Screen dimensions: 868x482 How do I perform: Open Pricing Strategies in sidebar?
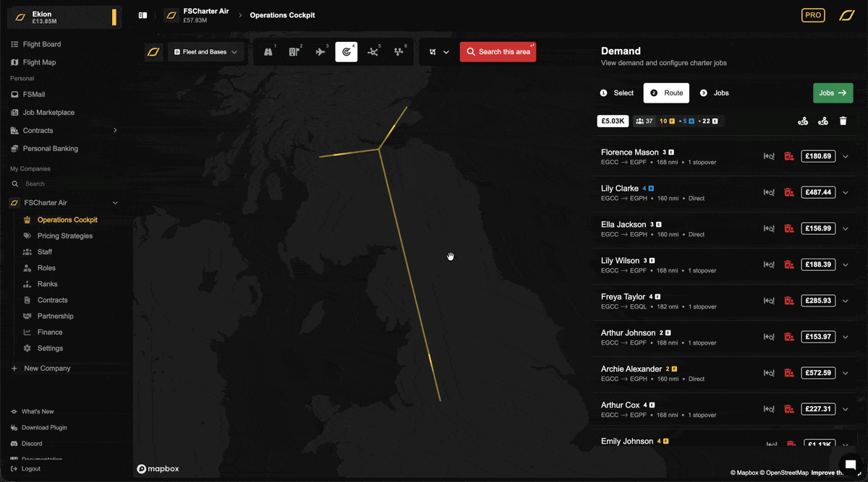64,236
